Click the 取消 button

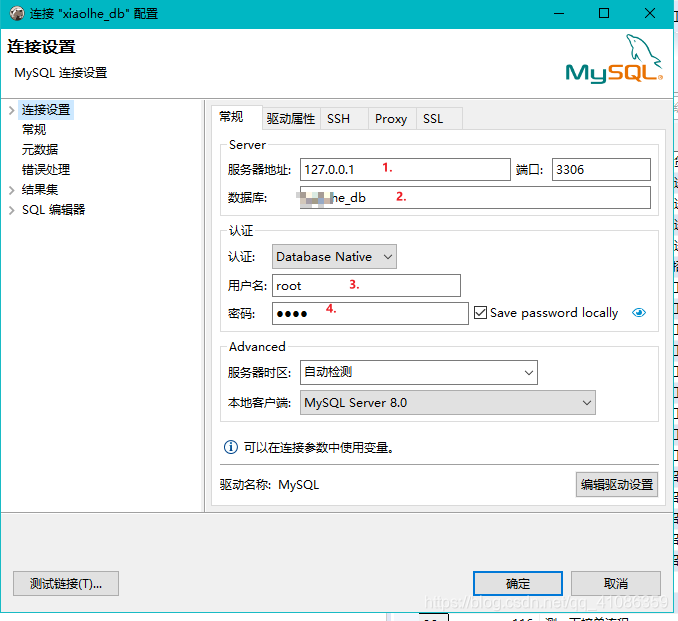click(616, 583)
